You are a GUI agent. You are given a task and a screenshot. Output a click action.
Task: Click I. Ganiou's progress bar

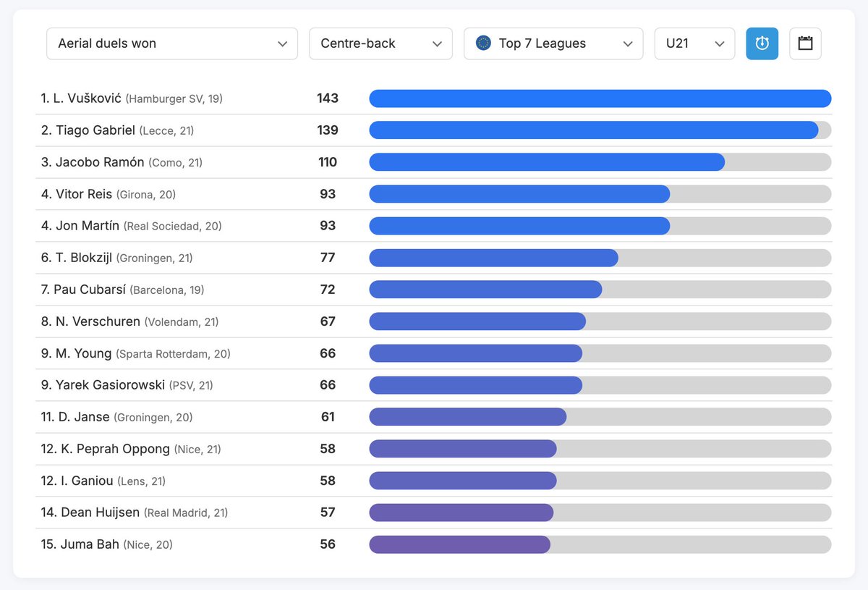[x=600, y=481]
